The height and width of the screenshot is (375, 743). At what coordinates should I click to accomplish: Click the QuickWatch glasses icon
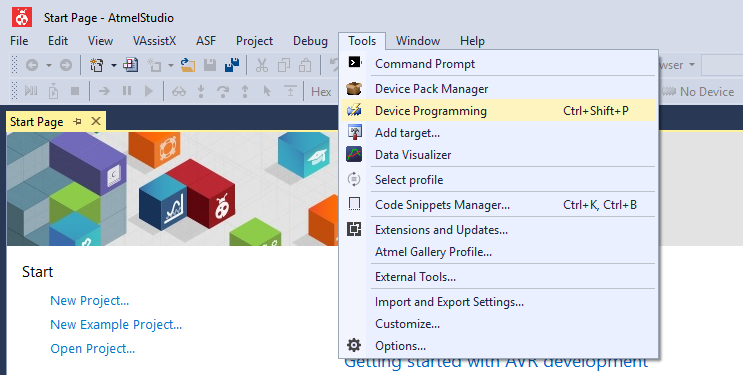click(179, 91)
